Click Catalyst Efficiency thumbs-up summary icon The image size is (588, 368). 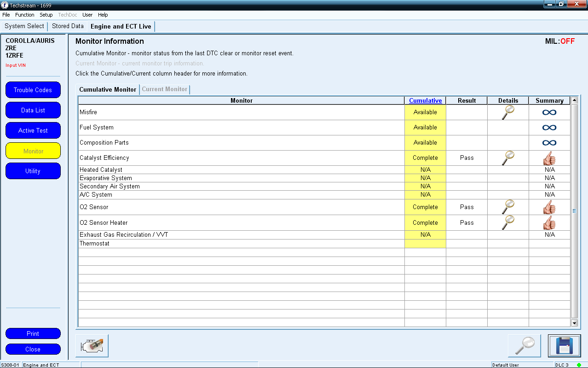(549, 158)
